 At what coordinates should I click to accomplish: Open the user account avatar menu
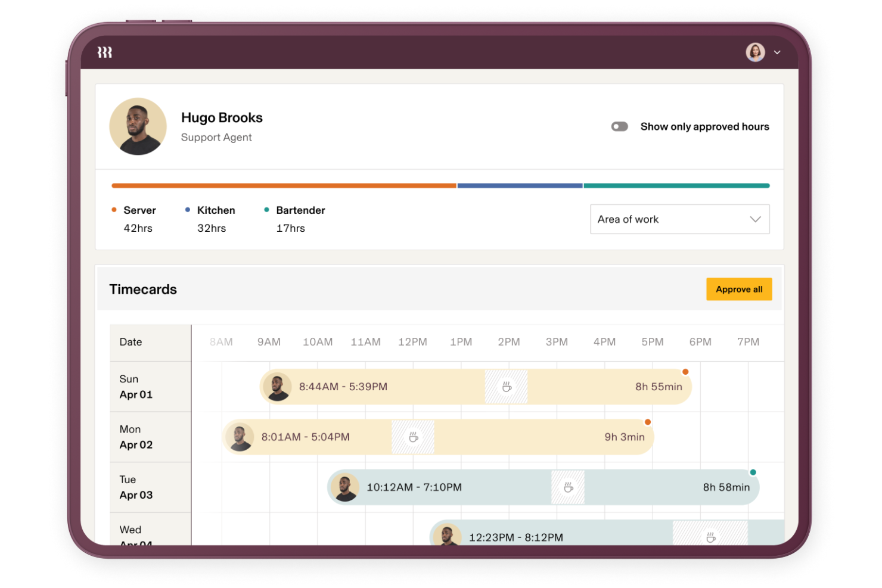point(755,52)
